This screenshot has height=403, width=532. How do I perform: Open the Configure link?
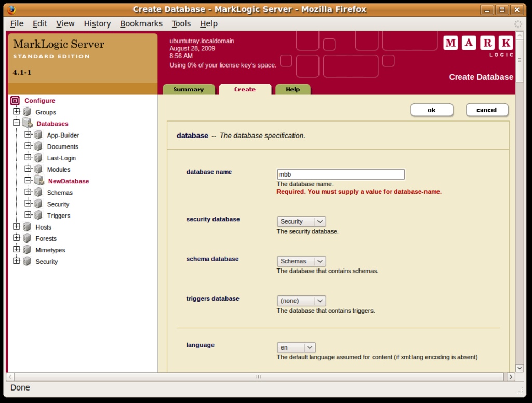pyautogui.click(x=39, y=101)
